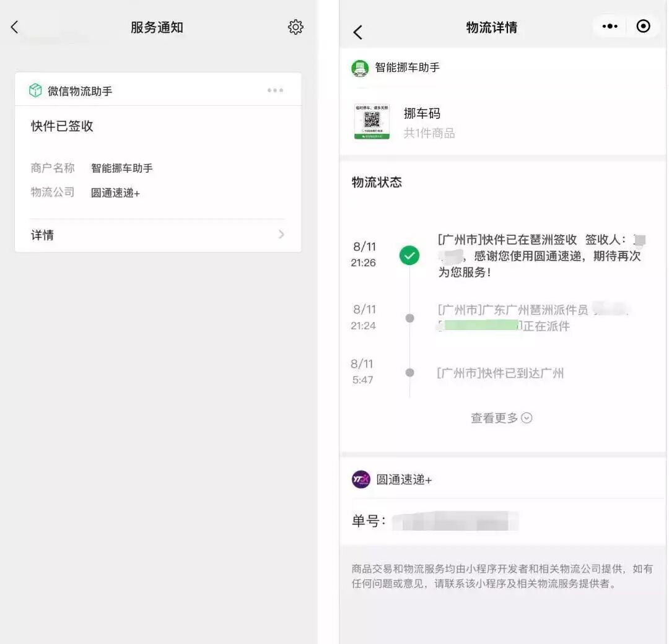Tap the green signed-for checkmark marker

point(409,256)
